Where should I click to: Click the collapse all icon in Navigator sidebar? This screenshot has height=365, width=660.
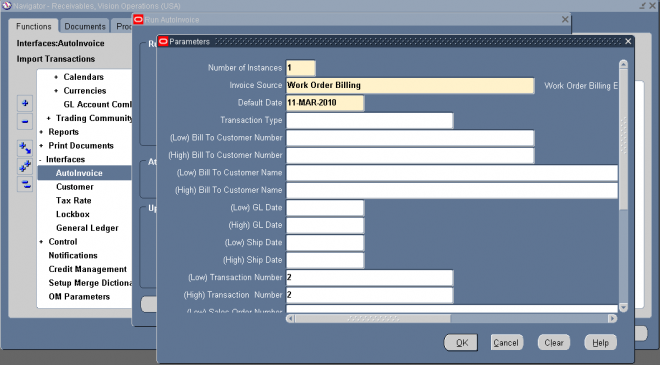pos(25,184)
